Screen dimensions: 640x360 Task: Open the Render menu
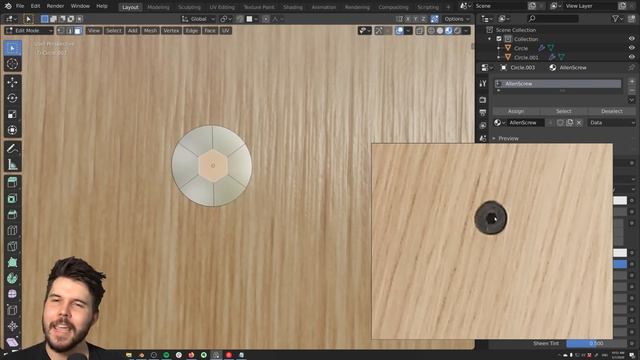pos(56,6)
